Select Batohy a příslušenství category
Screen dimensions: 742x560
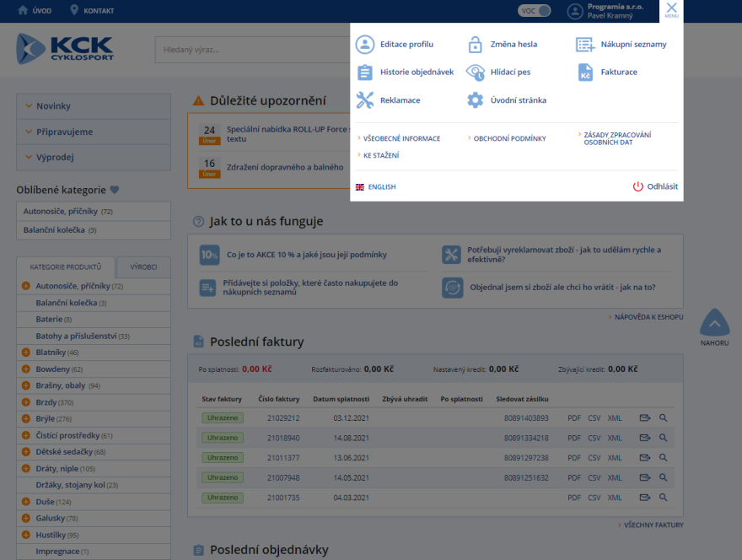coord(83,337)
